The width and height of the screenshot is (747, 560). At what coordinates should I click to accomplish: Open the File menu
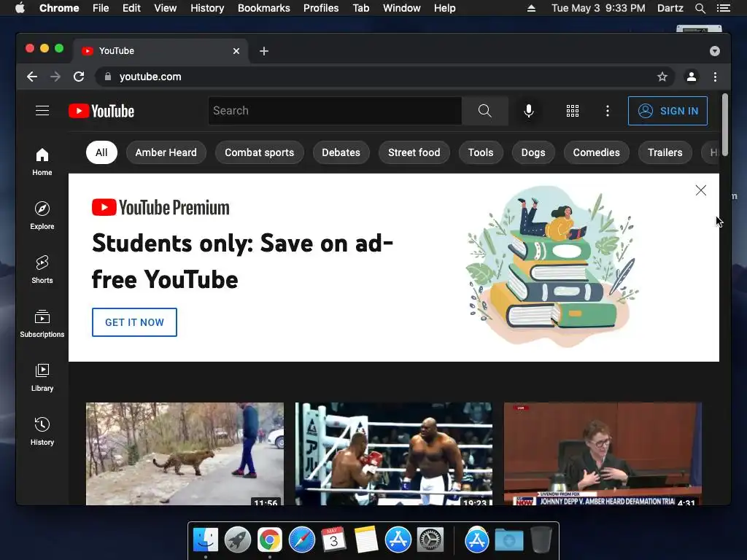(101, 8)
